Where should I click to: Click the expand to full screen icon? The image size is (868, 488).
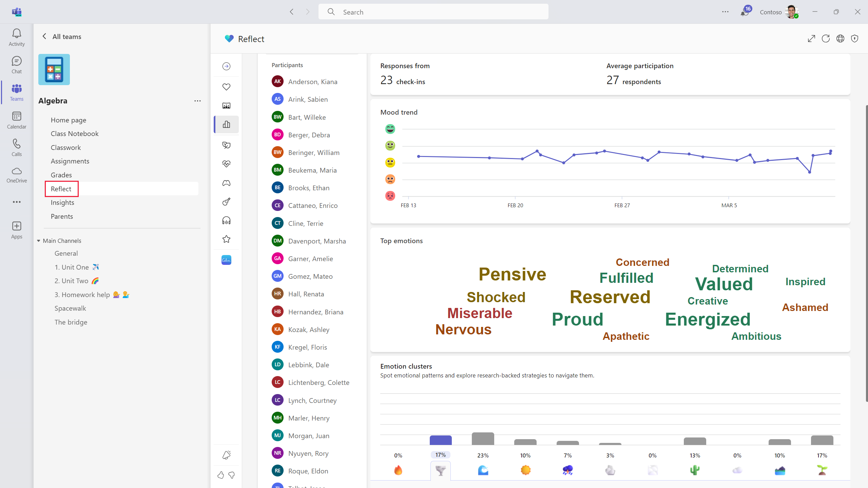pyautogui.click(x=811, y=39)
